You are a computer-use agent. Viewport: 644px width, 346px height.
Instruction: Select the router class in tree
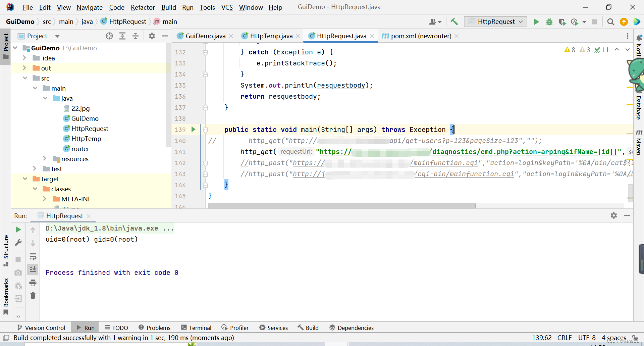(x=76, y=149)
